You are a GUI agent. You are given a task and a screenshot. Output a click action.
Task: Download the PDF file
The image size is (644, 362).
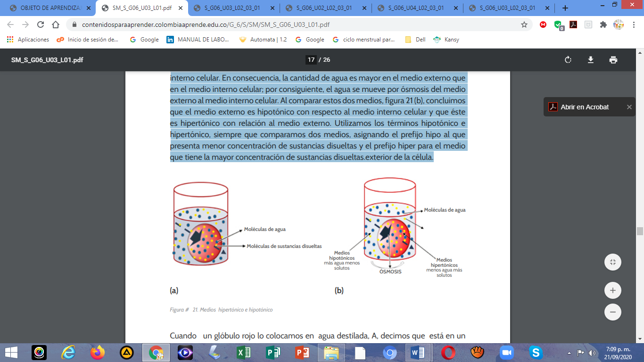click(590, 60)
